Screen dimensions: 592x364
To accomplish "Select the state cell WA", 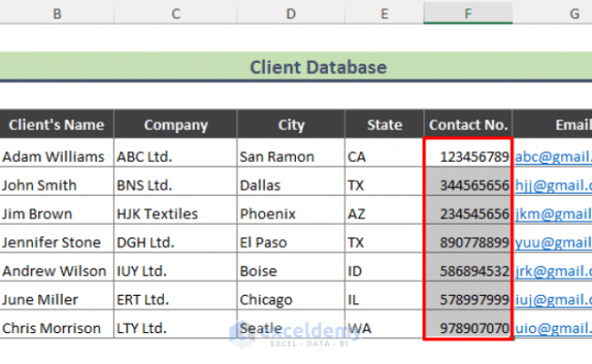I will (x=384, y=324).
